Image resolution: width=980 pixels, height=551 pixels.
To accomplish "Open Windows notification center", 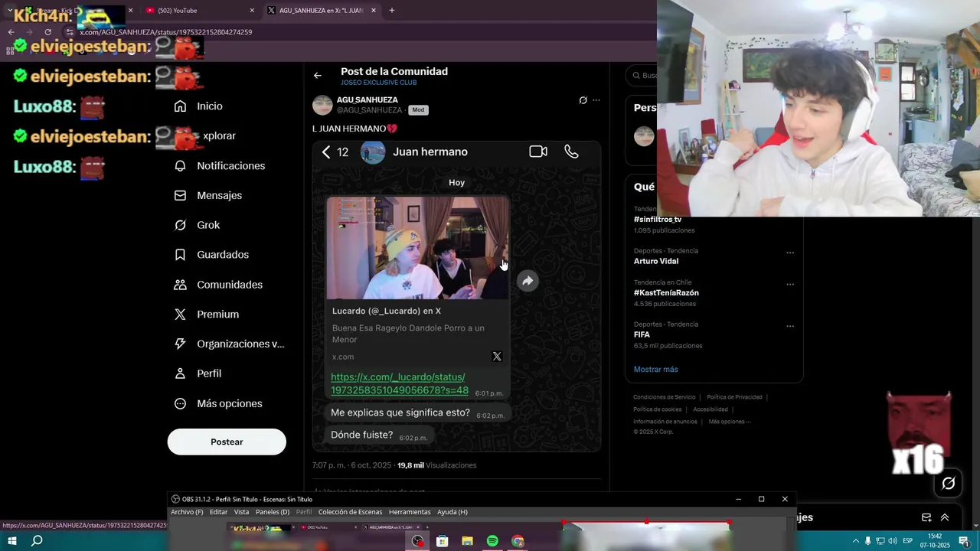I will 964,541.
